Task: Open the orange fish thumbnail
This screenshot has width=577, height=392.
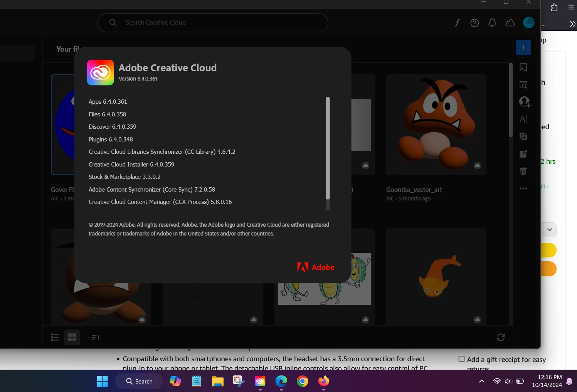Action: (436, 276)
